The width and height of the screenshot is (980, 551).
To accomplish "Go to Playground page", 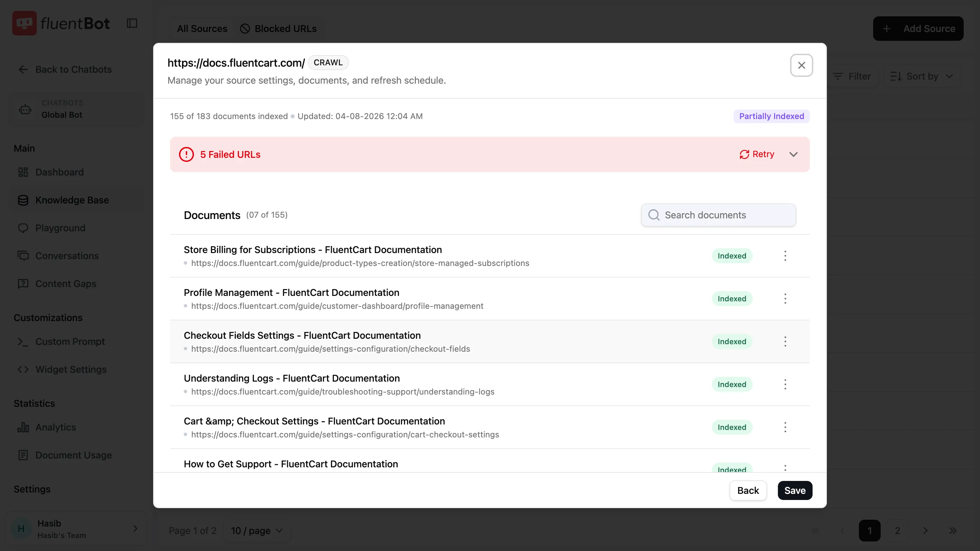I will [x=76, y=228].
